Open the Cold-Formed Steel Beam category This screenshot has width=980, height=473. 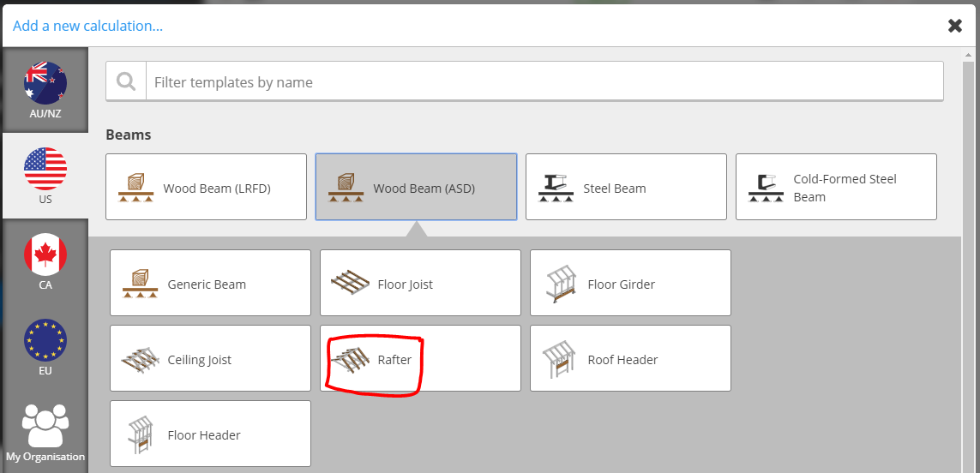point(836,187)
